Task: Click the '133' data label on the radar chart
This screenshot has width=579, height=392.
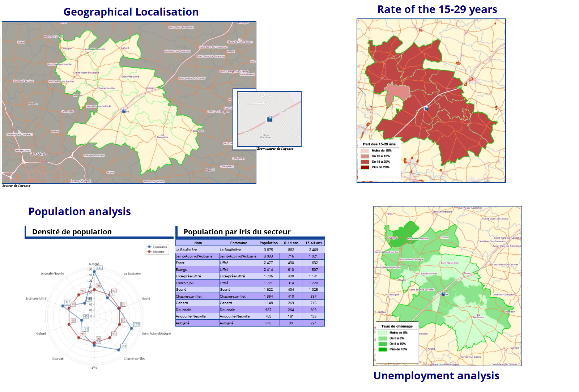Action: 136,324
